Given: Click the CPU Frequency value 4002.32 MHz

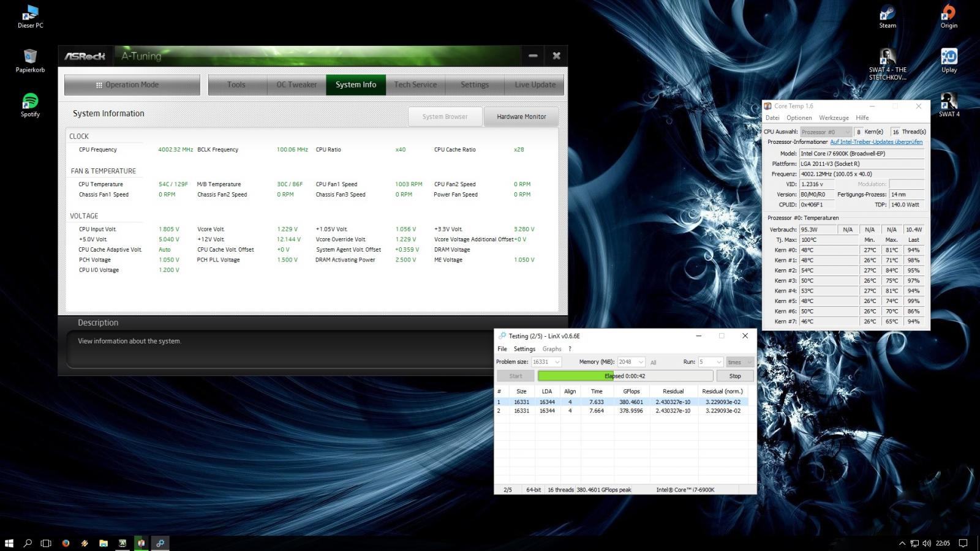Looking at the screenshot, I should click(x=176, y=149).
